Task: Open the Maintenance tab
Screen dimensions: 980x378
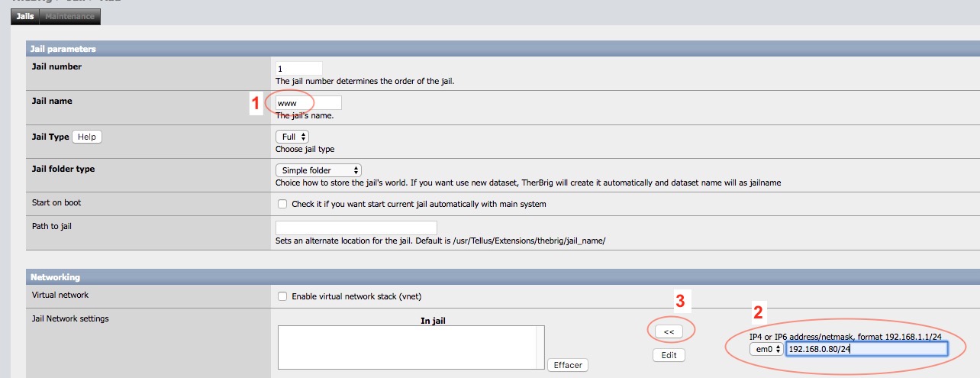Action: (69, 16)
